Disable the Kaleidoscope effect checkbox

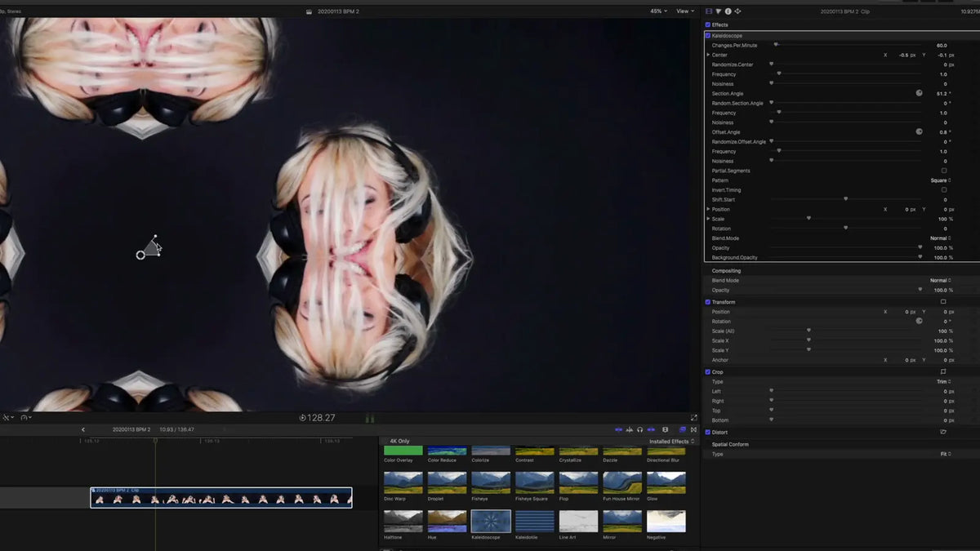pos(708,36)
